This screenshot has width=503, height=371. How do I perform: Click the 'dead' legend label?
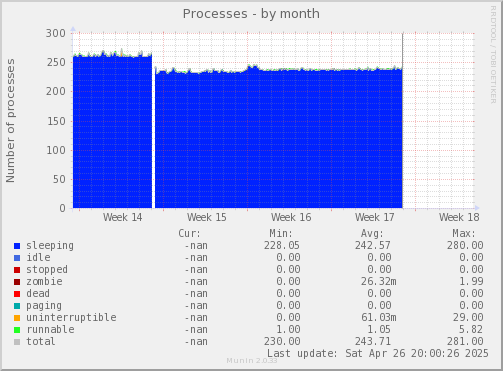38,293
